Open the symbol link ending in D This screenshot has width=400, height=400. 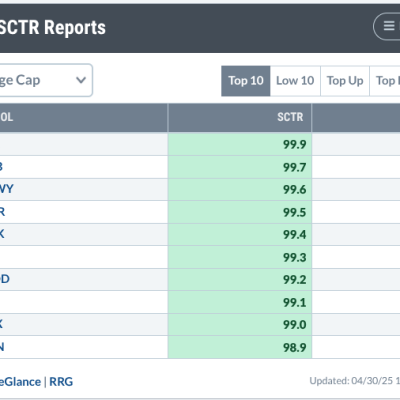pos(4,279)
